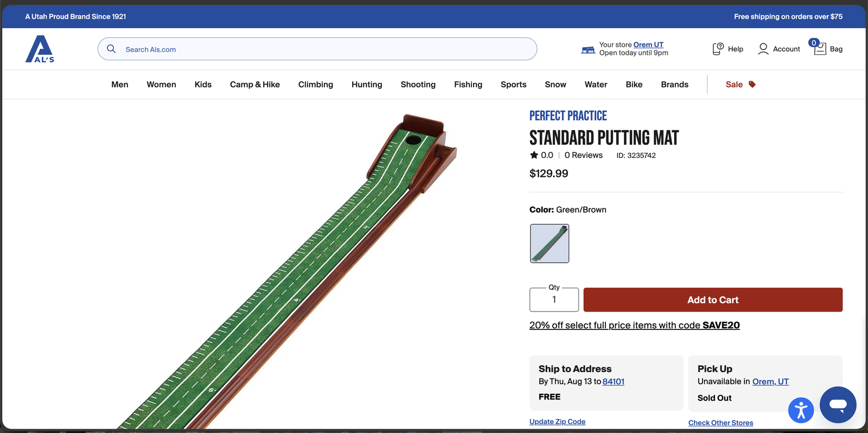
Task: Click the Orem, UT pickup link
Action: tap(770, 381)
